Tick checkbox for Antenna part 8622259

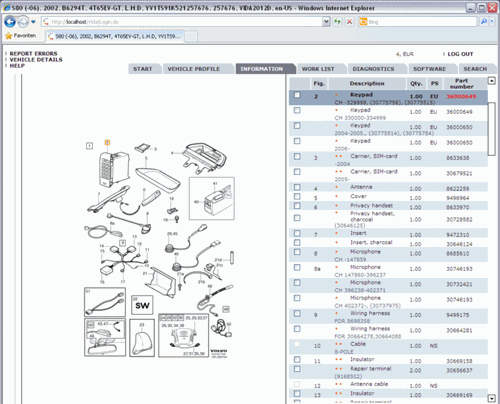[297, 187]
